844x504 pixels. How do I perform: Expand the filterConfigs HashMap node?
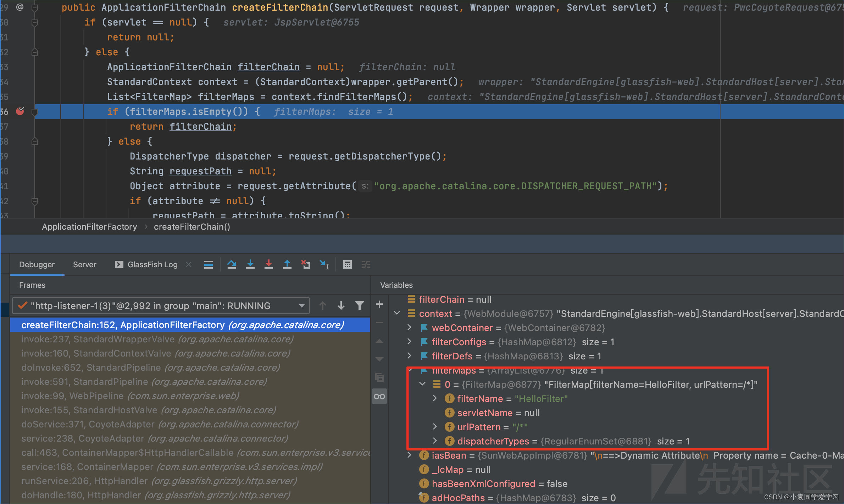coord(410,342)
